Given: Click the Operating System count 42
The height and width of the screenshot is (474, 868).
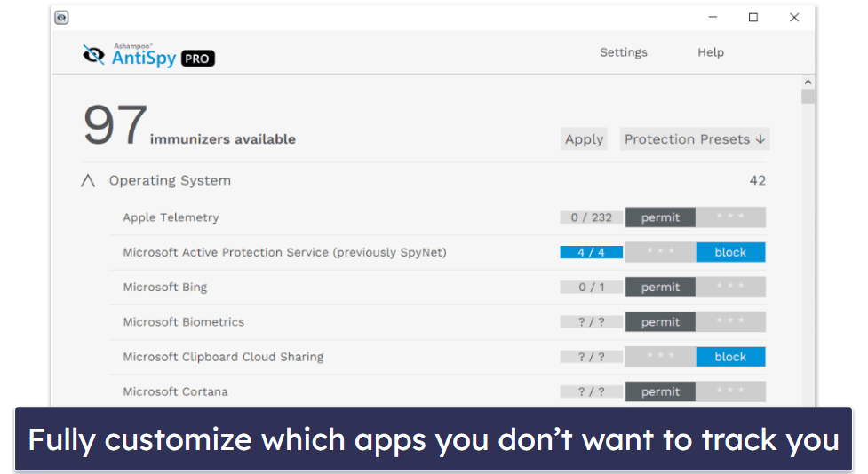Looking at the screenshot, I should [757, 181].
